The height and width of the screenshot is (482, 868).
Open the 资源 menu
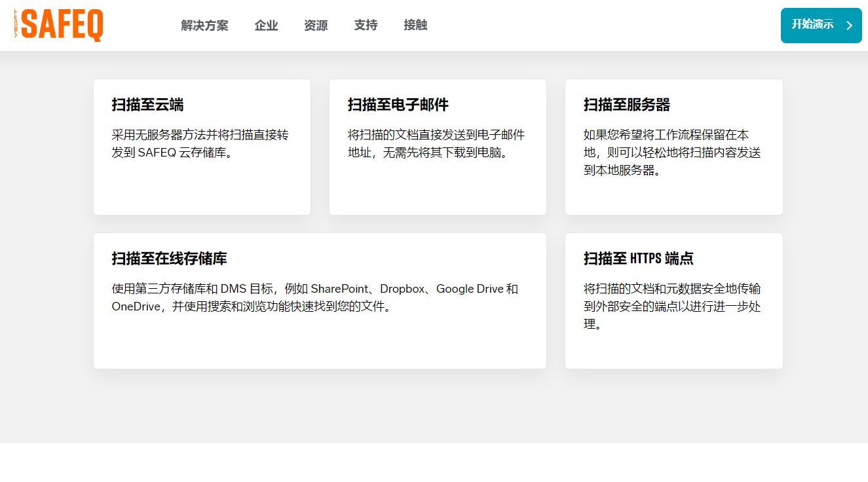[316, 26]
